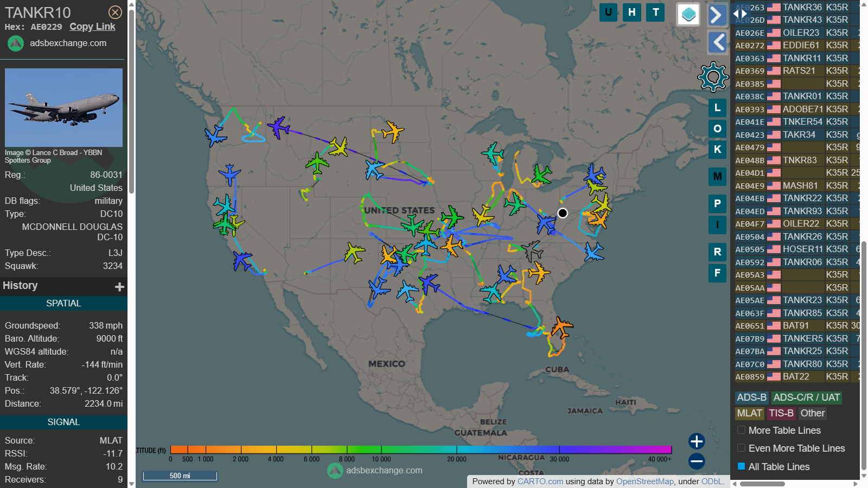Click the T map toggle button
Screen dimensions: 868x488
pos(656,12)
